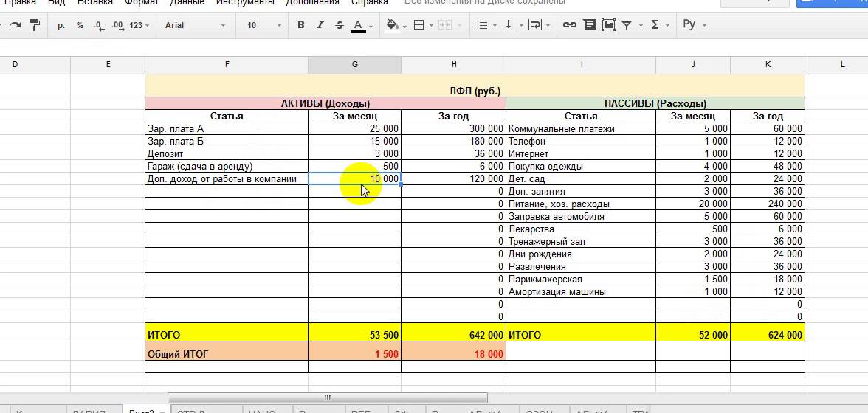This screenshot has width=868, height=413.
Task: Select column F header
Action: [227, 65]
